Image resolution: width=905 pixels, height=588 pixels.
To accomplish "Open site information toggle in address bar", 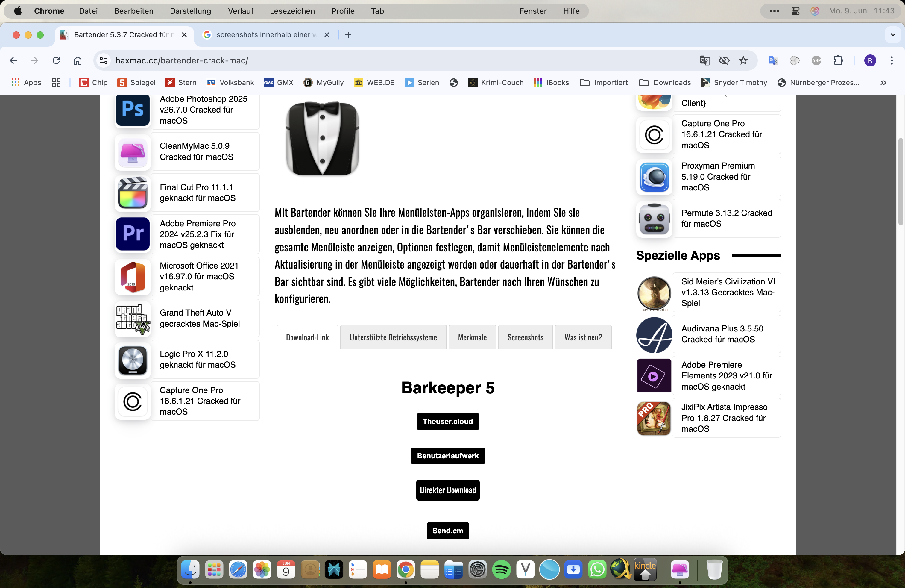I will [x=104, y=60].
